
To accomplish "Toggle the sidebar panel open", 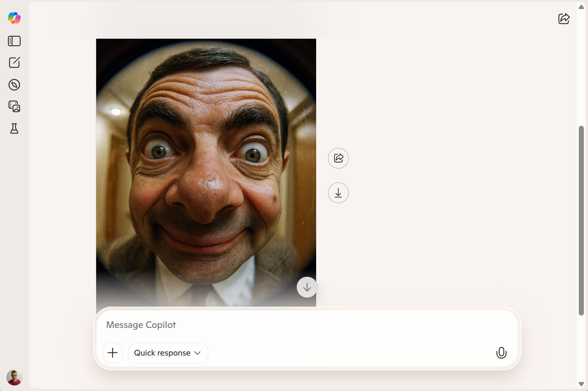I will tap(14, 41).
